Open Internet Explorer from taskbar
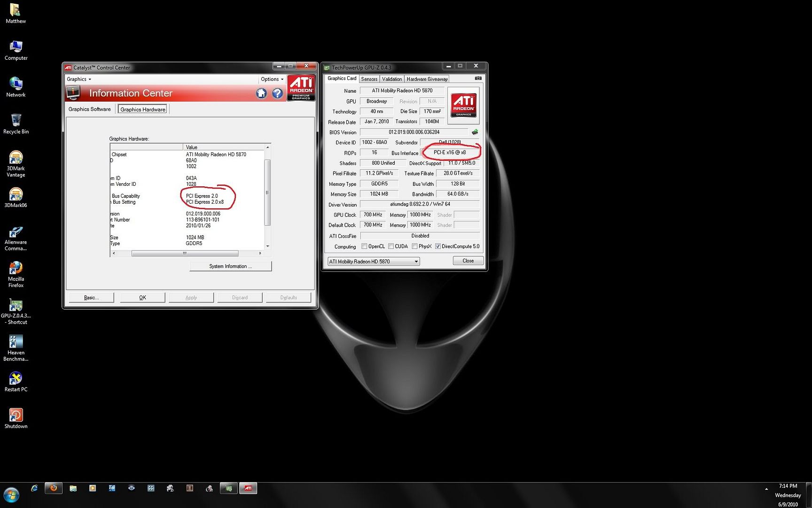This screenshot has height=508, width=812. click(x=34, y=488)
